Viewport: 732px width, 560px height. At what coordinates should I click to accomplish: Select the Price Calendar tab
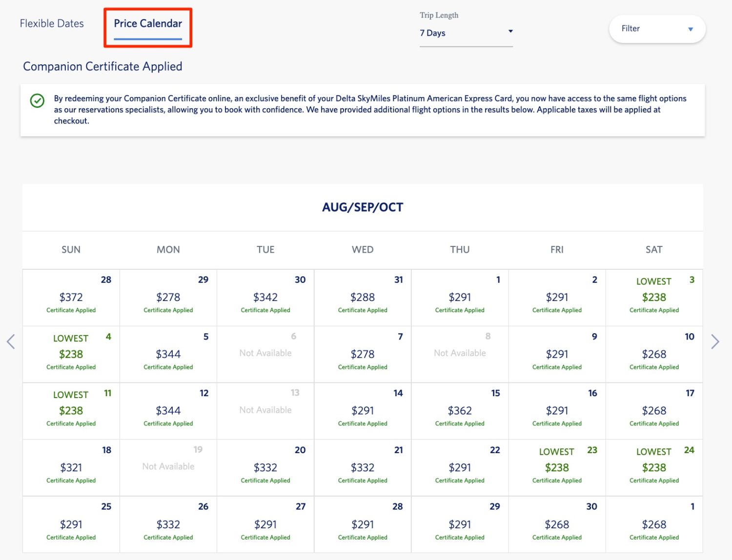tap(147, 23)
